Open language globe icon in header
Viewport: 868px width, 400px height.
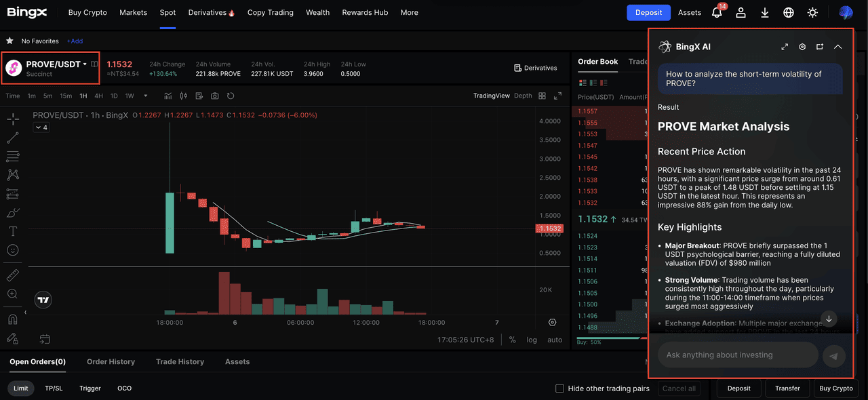[x=788, y=13]
